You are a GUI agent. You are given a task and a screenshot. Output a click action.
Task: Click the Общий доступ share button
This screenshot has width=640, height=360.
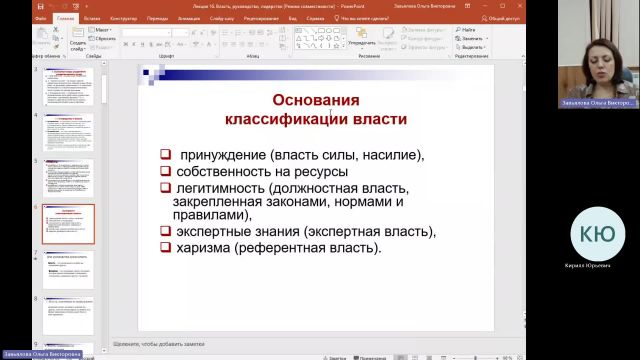tap(500, 18)
